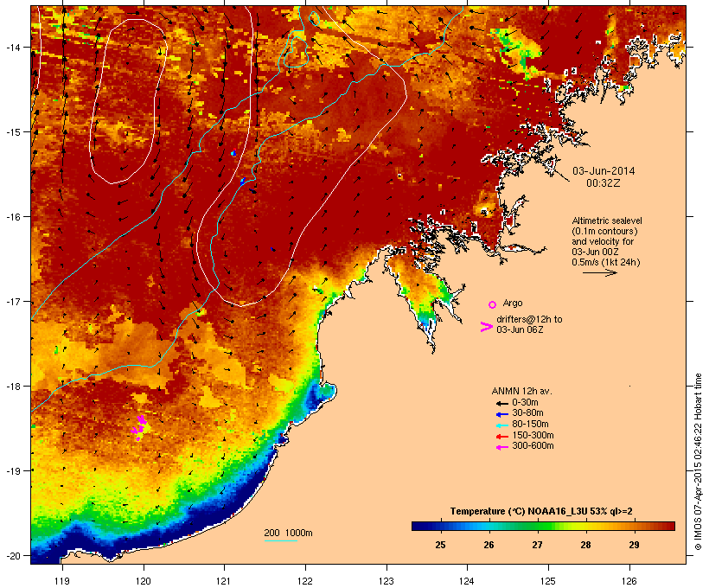Click the temperature colorbar gradient strip
The height and width of the screenshot is (588, 709).
543,526
